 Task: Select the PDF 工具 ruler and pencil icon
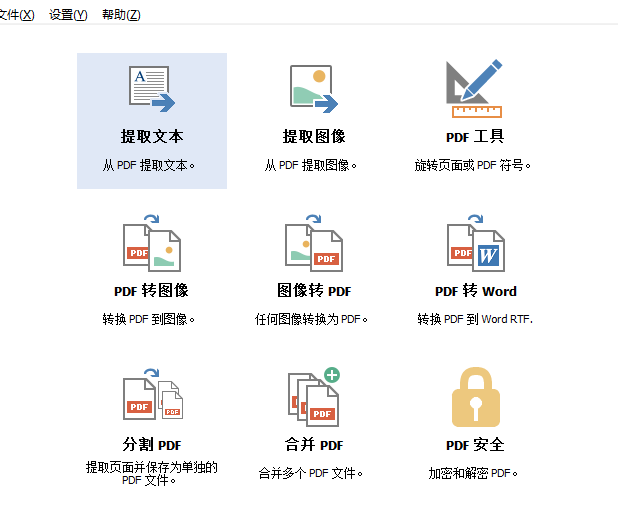pyautogui.click(x=474, y=89)
